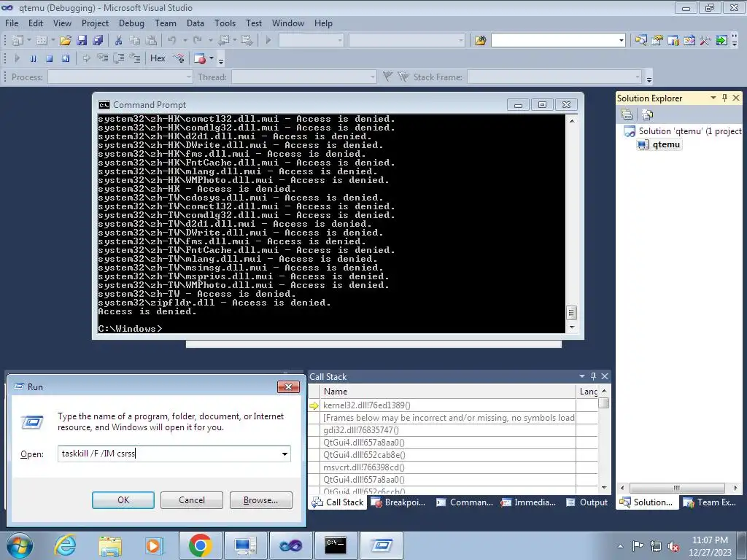
Task: Click the Redo arrow icon
Action: click(x=197, y=41)
